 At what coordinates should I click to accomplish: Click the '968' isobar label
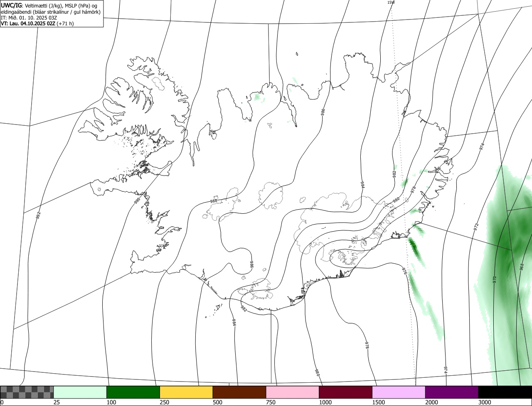(x=522, y=267)
